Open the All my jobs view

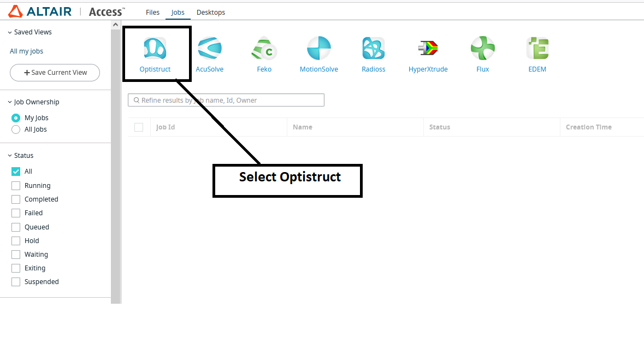26,51
